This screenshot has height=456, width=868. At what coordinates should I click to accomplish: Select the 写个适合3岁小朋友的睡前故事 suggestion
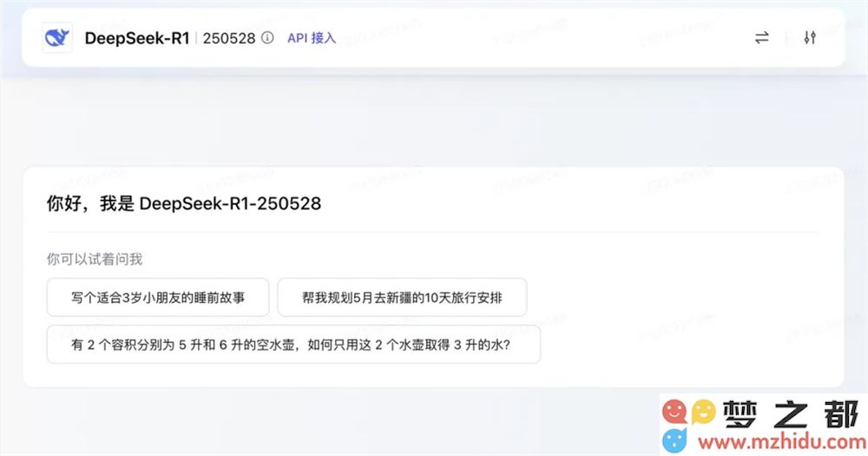pos(158,298)
